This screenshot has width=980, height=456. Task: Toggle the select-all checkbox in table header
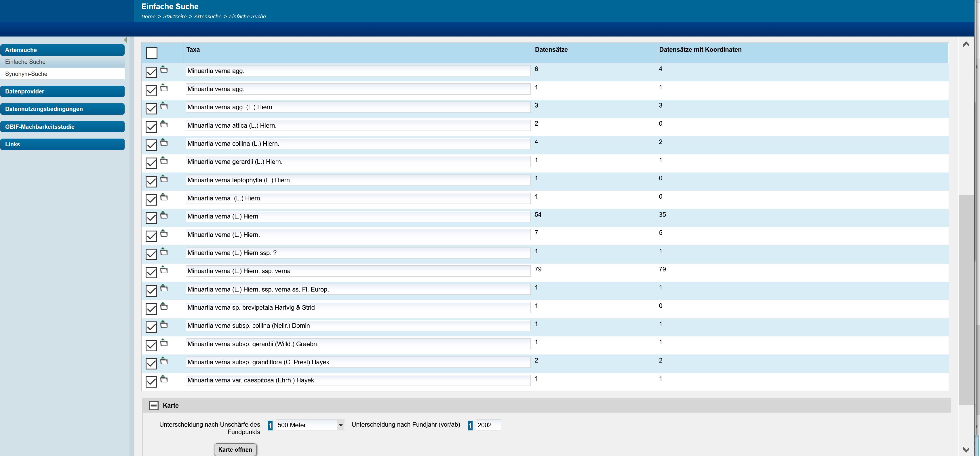coord(151,53)
